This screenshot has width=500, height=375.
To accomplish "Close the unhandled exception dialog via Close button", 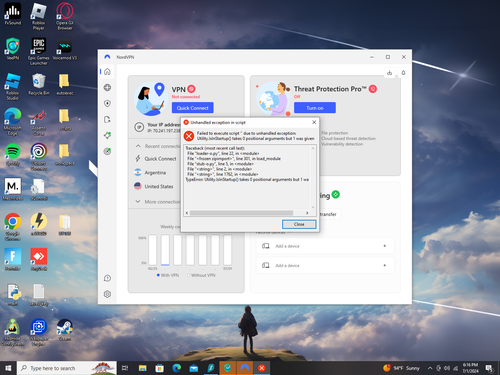I will (x=299, y=224).
